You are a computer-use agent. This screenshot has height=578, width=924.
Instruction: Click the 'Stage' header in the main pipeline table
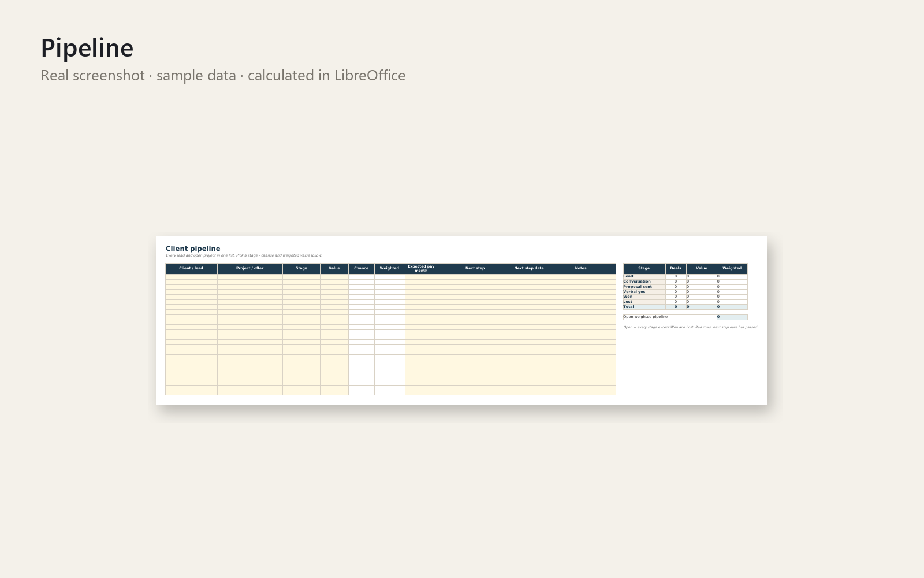[301, 268]
